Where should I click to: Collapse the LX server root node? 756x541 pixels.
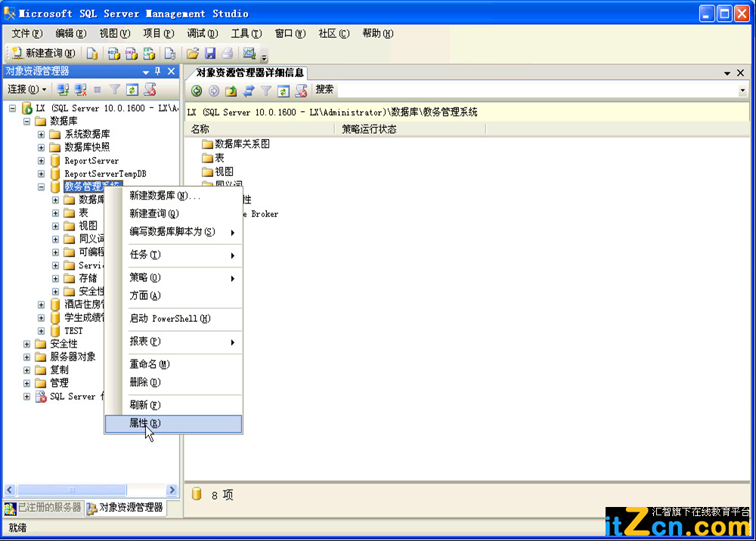(12, 108)
